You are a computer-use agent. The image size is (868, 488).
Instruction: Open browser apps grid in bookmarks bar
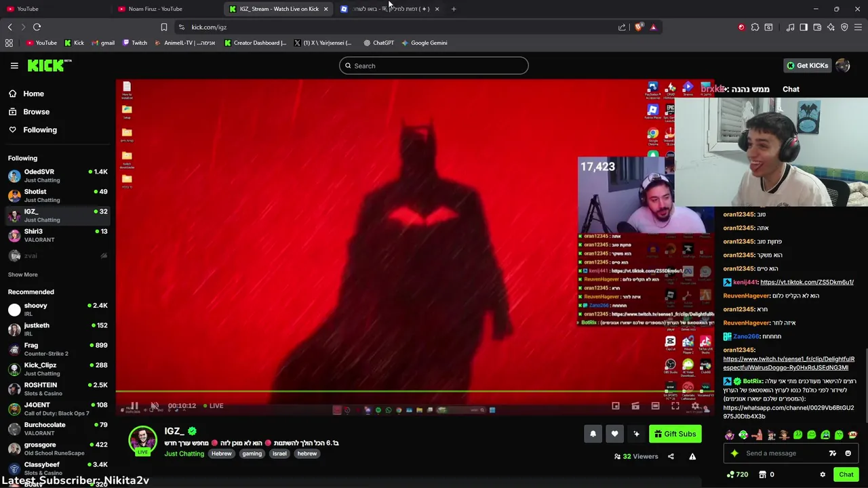[x=9, y=43]
